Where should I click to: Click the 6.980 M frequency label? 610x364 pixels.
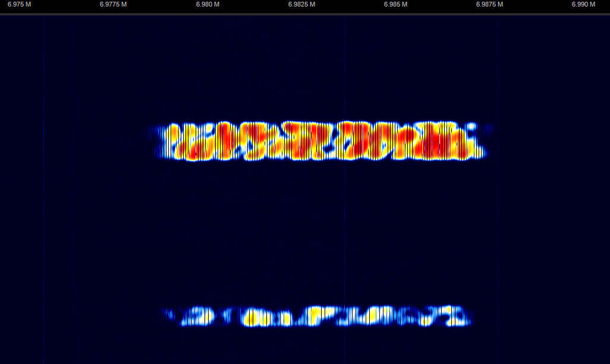pyautogui.click(x=207, y=5)
